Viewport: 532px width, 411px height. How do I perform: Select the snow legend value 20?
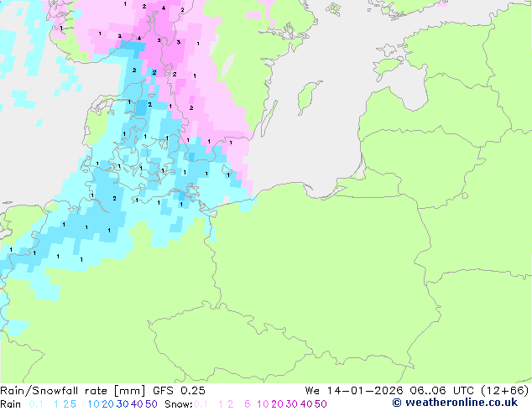(x=277, y=404)
